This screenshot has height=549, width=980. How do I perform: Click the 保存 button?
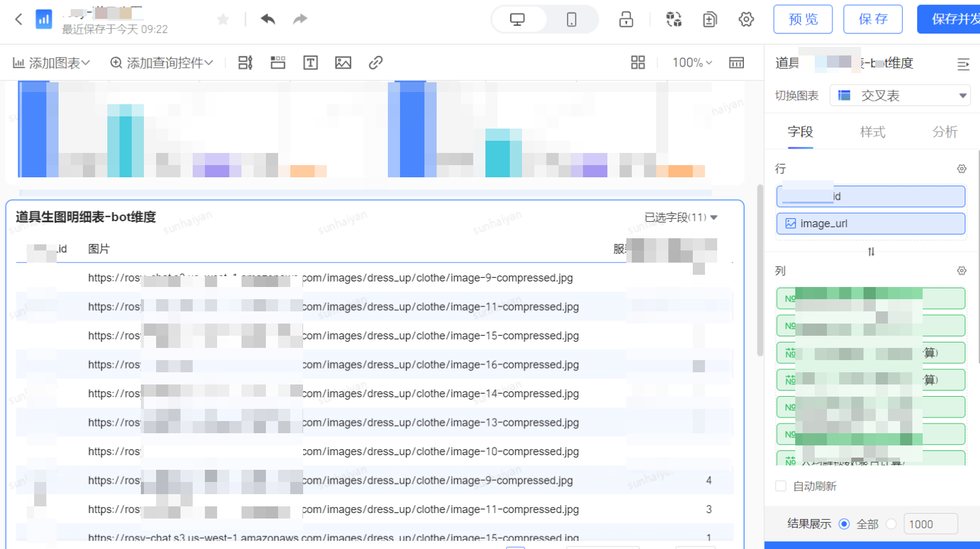click(873, 19)
